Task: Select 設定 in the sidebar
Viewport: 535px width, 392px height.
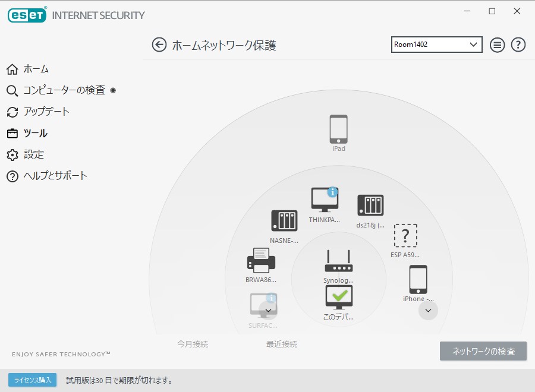Action: pos(33,154)
